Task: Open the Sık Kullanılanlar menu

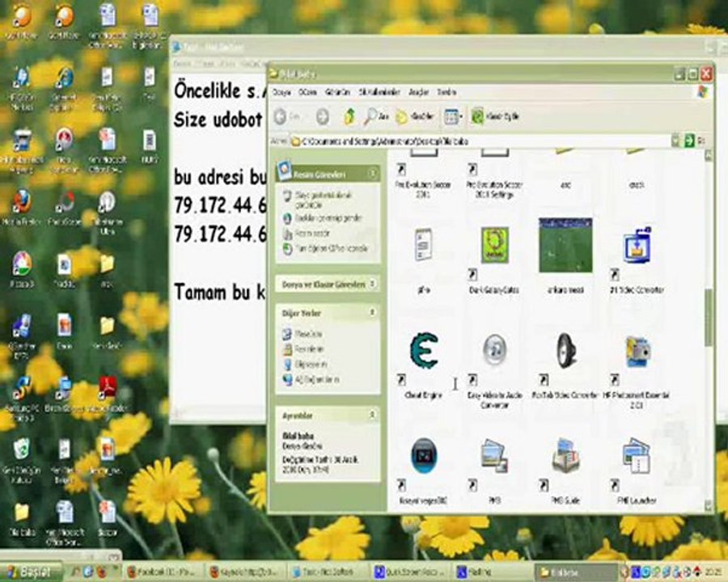Action: tap(379, 92)
